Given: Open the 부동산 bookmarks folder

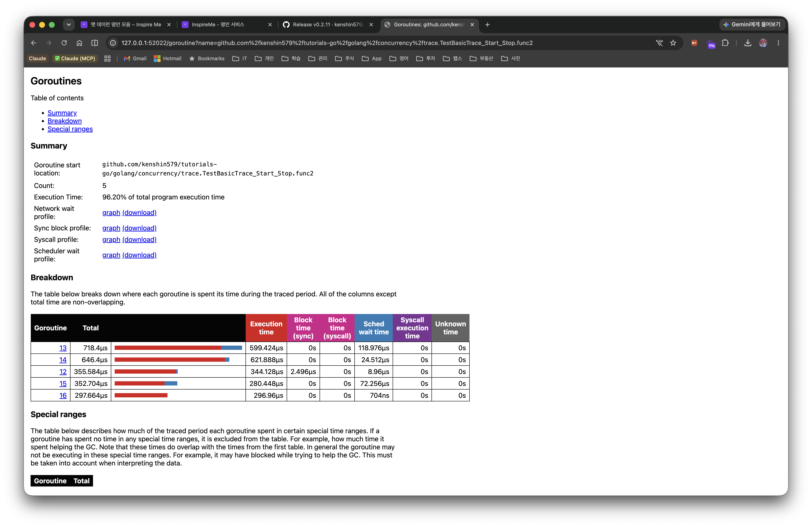Looking at the screenshot, I should click(481, 59).
